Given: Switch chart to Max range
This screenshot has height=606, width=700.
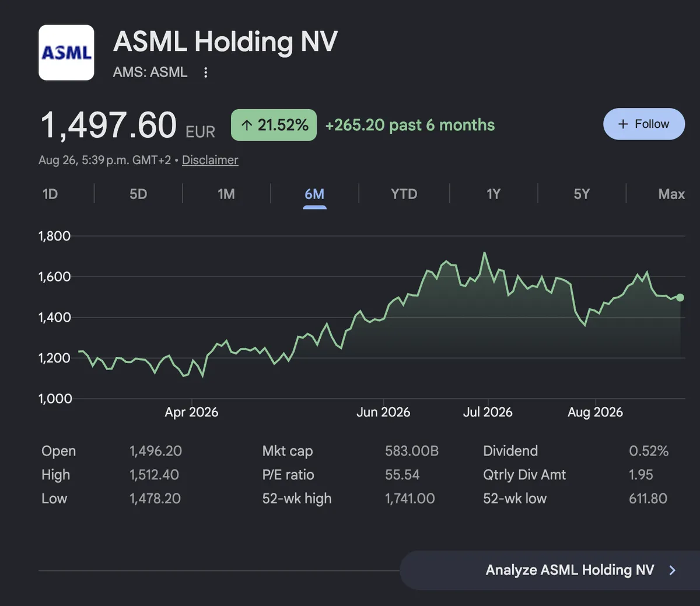Looking at the screenshot, I should coord(671,194).
